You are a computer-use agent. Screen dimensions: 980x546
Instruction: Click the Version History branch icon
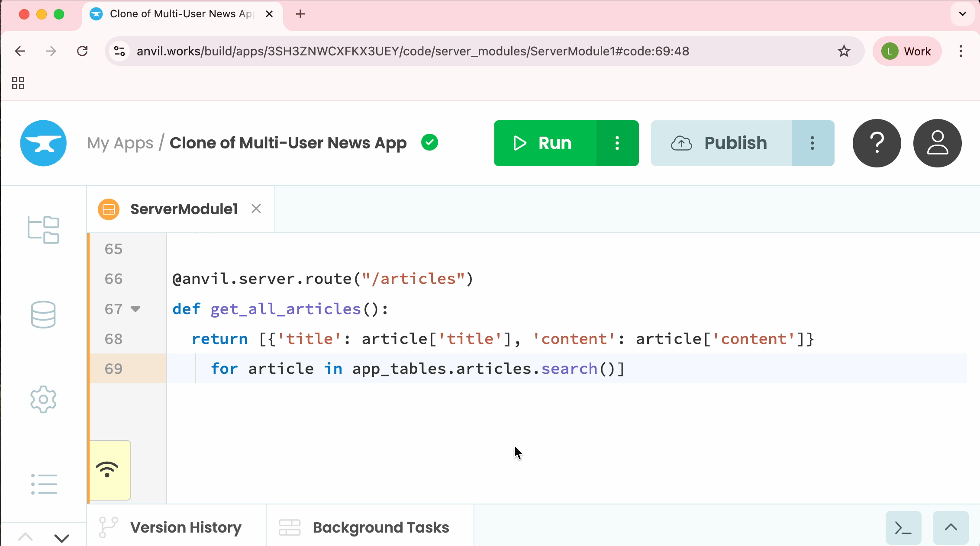(108, 527)
